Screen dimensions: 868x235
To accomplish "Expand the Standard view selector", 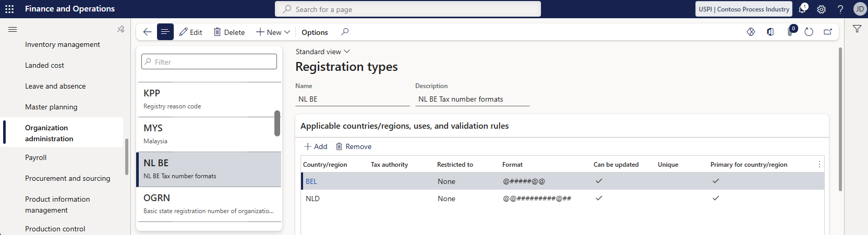I will pos(322,52).
